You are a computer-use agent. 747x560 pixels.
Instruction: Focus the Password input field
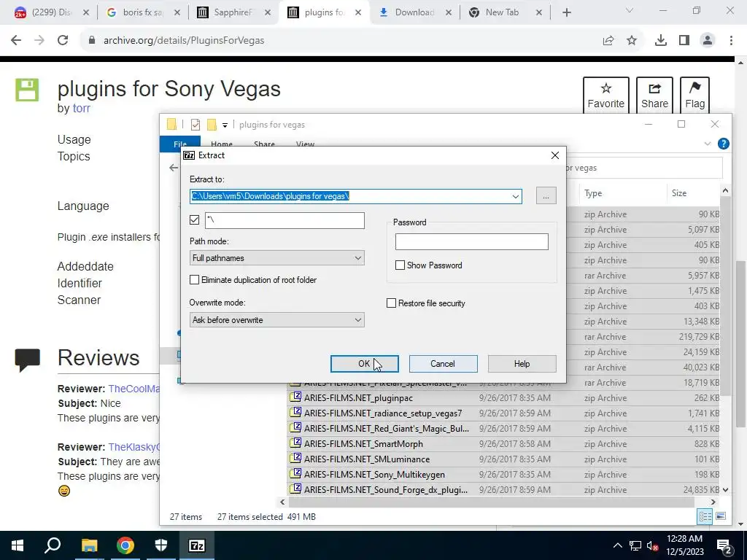pos(472,242)
